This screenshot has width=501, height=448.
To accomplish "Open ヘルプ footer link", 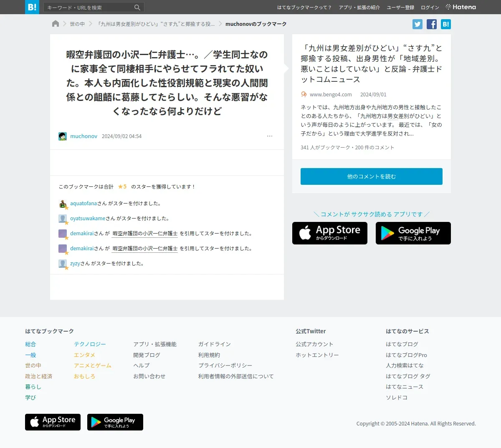I will [141, 365].
